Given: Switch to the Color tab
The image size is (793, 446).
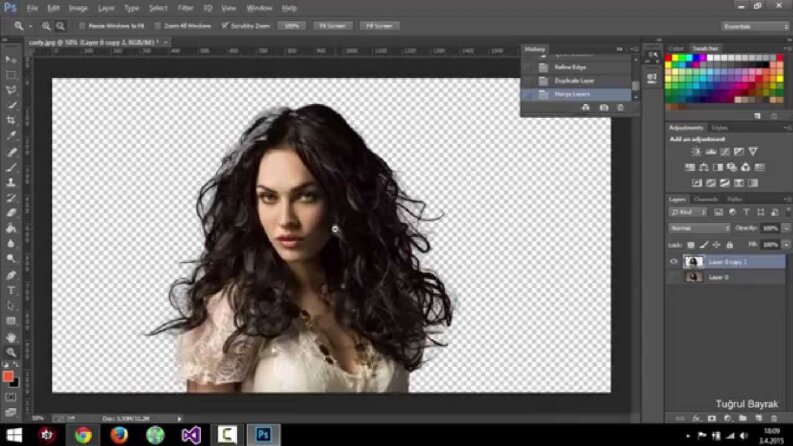Looking at the screenshot, I should (676, 49).
